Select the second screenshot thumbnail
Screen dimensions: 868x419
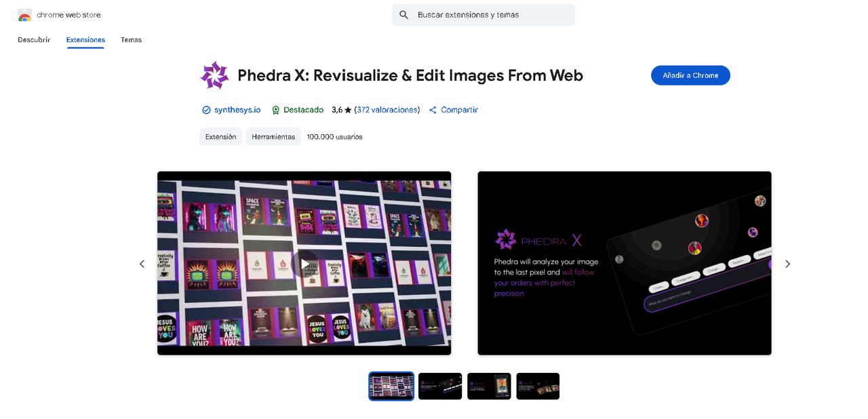440,386
